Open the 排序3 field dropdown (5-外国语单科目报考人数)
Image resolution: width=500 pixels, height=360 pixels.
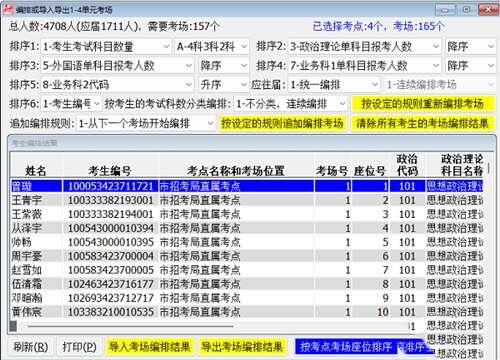tap(117, 66)
